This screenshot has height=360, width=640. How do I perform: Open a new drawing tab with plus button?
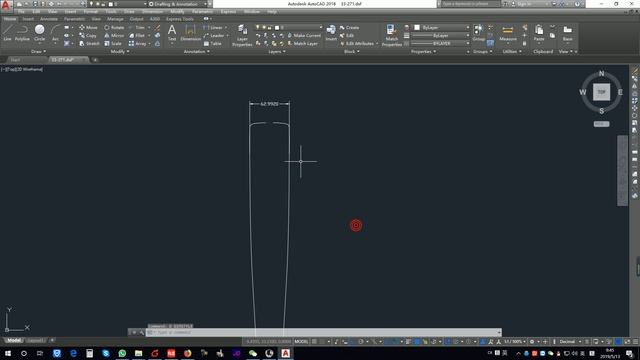pyautogui.click(x=95, y=60)
